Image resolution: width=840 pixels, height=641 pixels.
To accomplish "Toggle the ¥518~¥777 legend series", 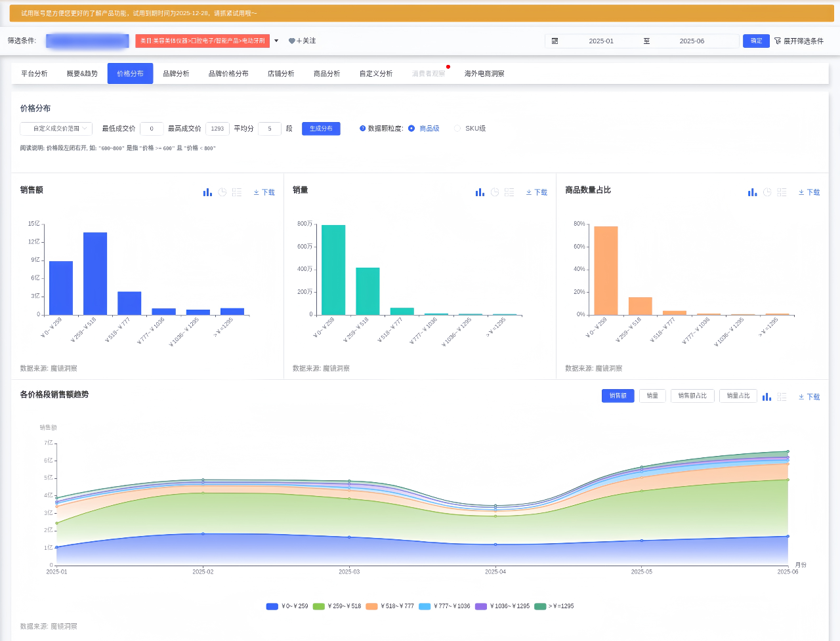I will [x=390, y=606].
